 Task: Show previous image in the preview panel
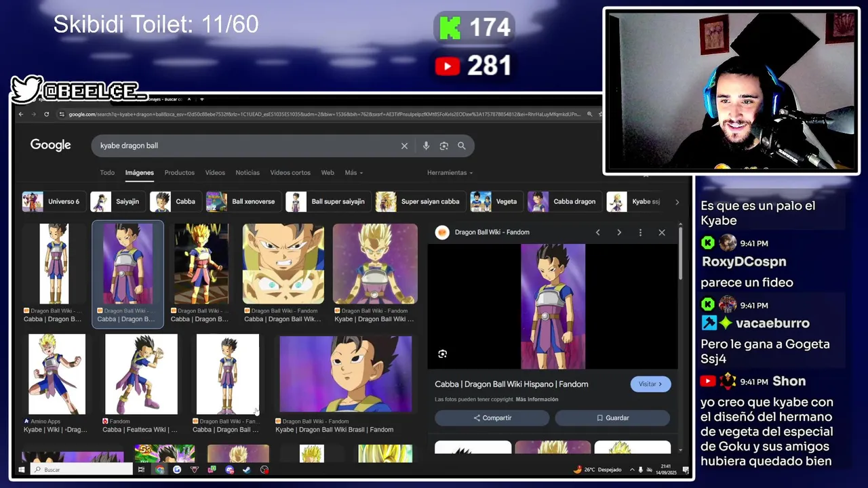tap(597, 232)
